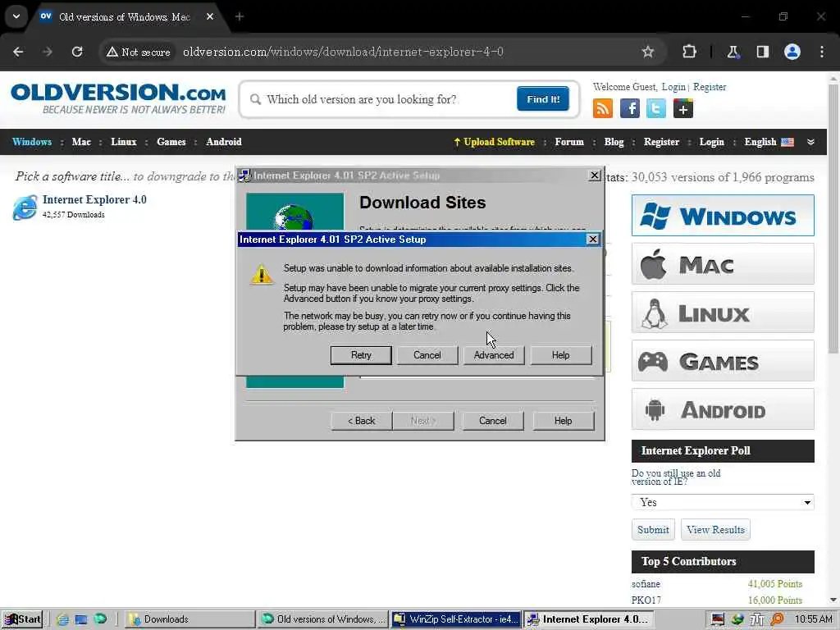Open the Start menu
This screenshot has height=630, width=840.
[x=22, y=619]
